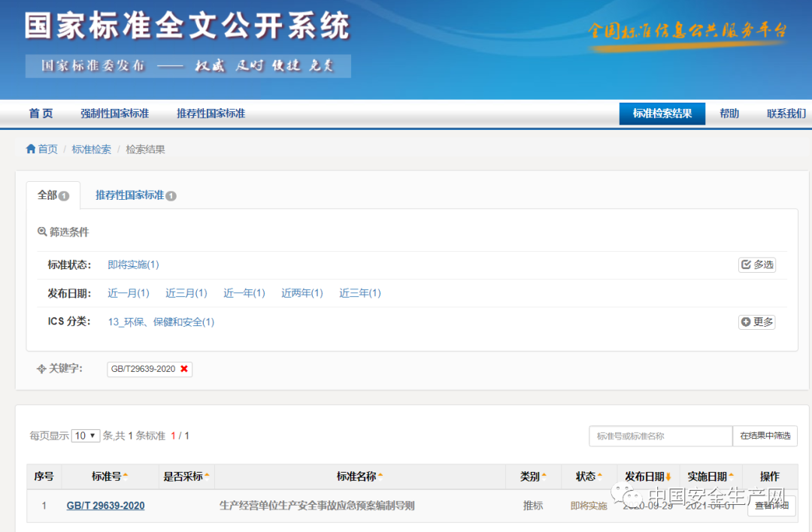Sort by 状态 column arrow
The height and width of the screenshot is (532, 812).
coord(600,476)
